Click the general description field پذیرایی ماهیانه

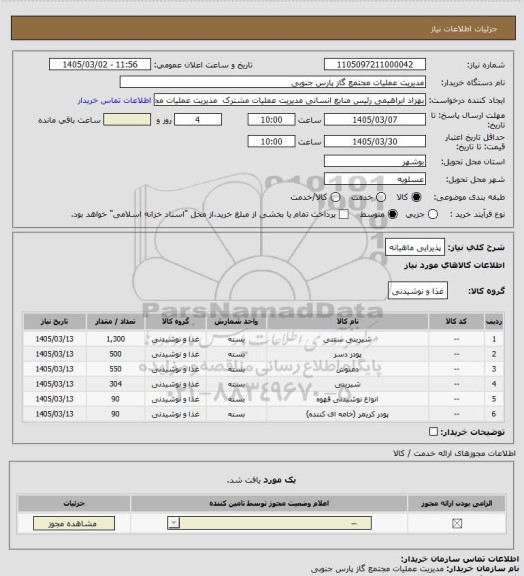pos(415,247)
